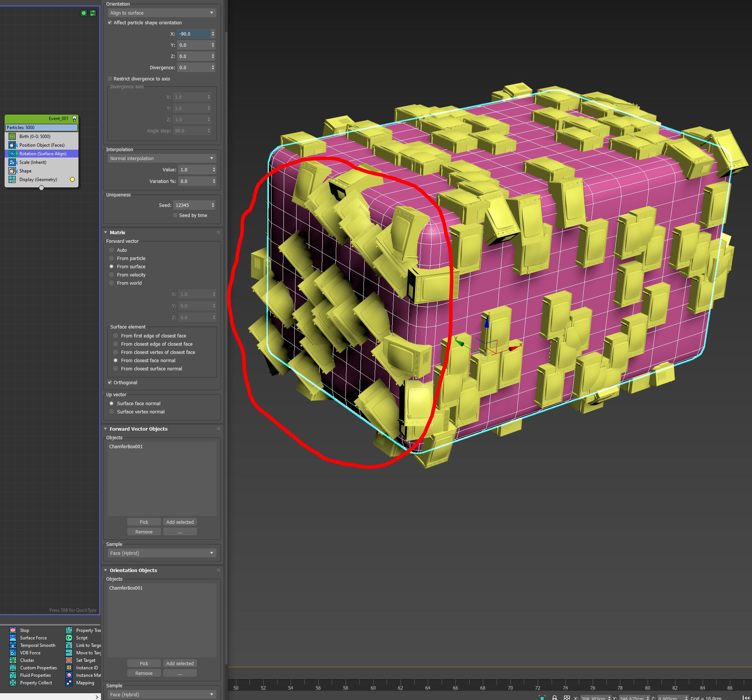Click Pick under Forward Vector Objects

coord(144,522)
